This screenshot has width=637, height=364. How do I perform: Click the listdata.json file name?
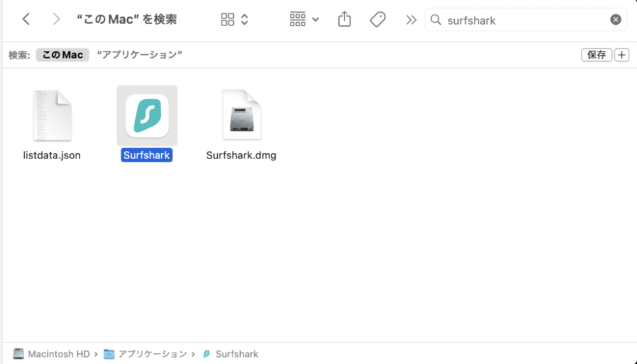coord(52,155)
